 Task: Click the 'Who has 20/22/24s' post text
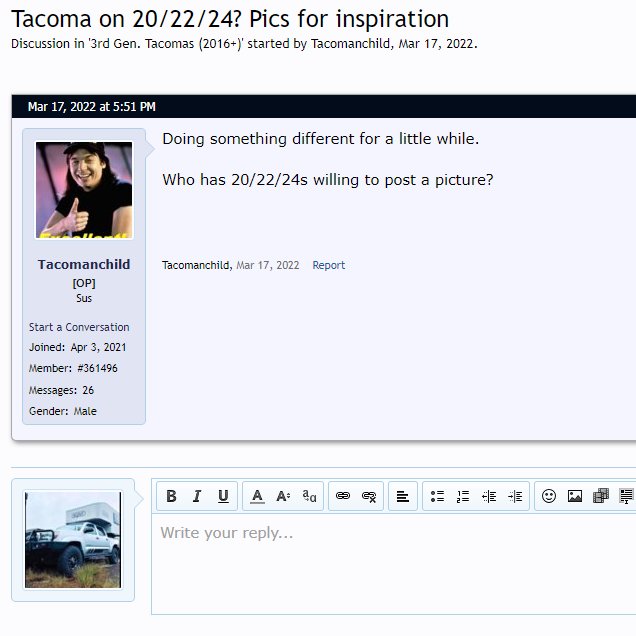328,180
